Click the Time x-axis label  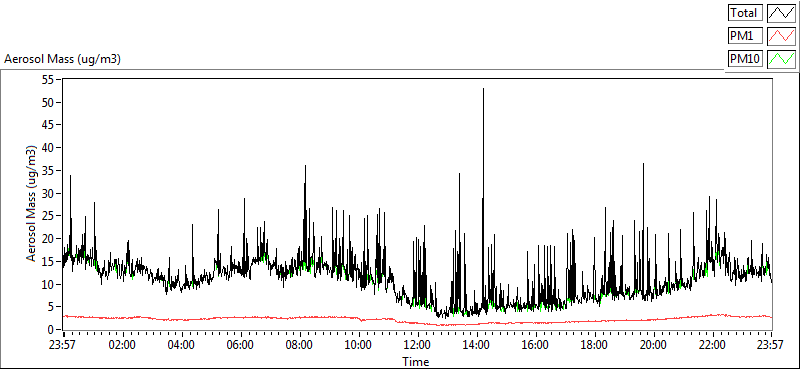tap(416, 362)
